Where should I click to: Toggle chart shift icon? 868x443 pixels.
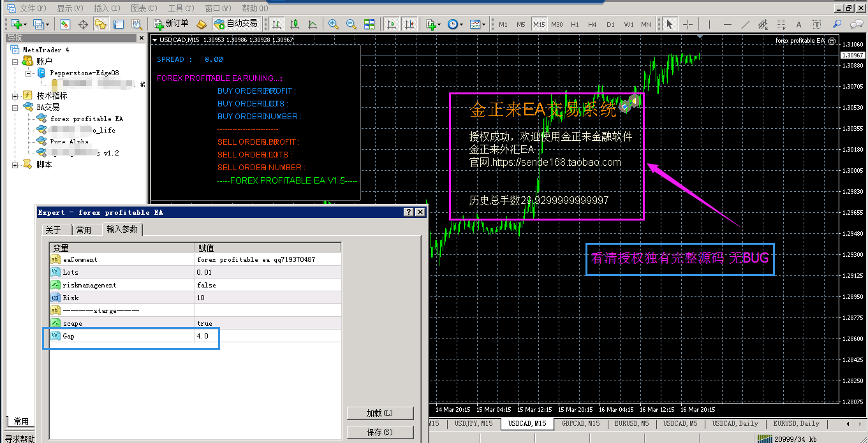coord(409,24)
